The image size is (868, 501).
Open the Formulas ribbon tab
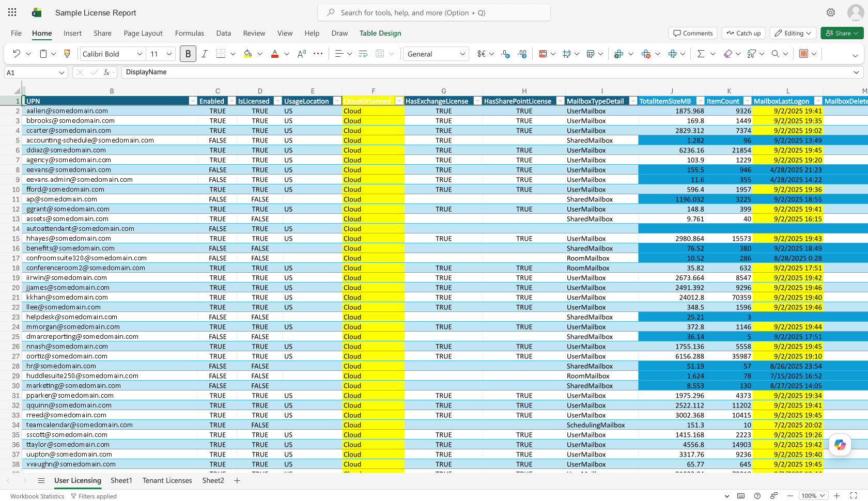point(190,33)
